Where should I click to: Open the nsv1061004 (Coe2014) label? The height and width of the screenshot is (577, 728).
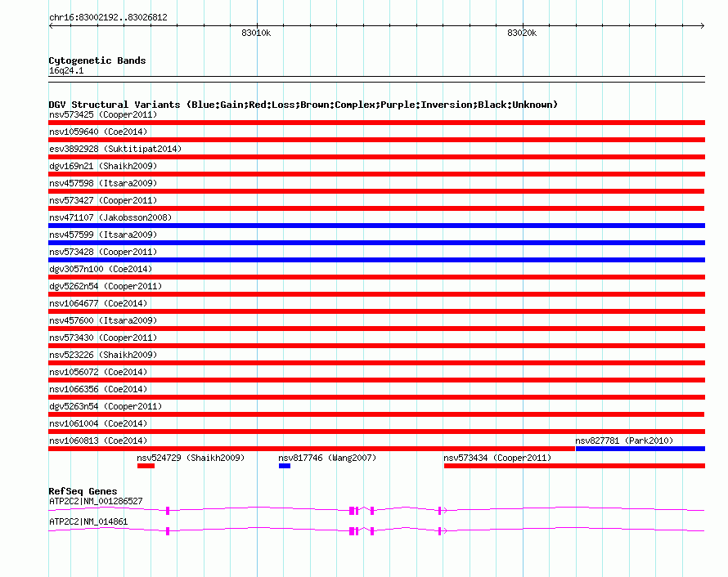point(98,423)
